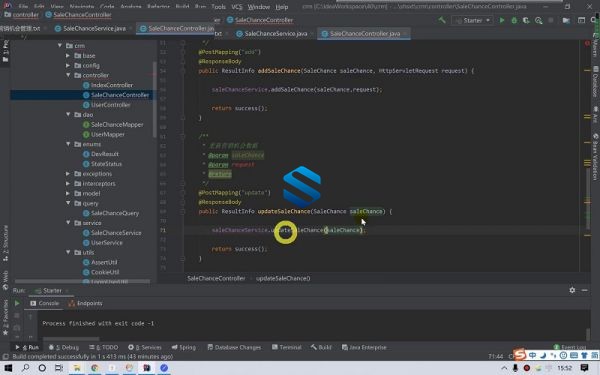Show hidden system tray icons
600x375 pixels.
504,368
